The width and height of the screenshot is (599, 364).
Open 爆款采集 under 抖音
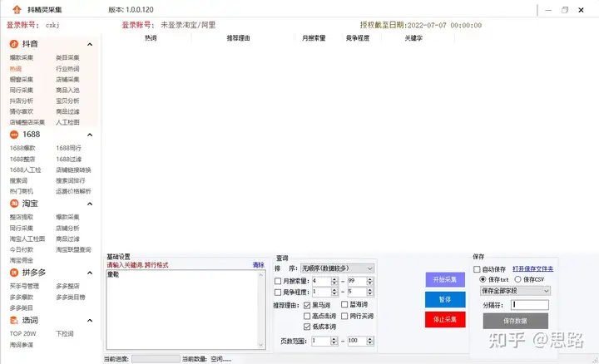pos(22,57)
